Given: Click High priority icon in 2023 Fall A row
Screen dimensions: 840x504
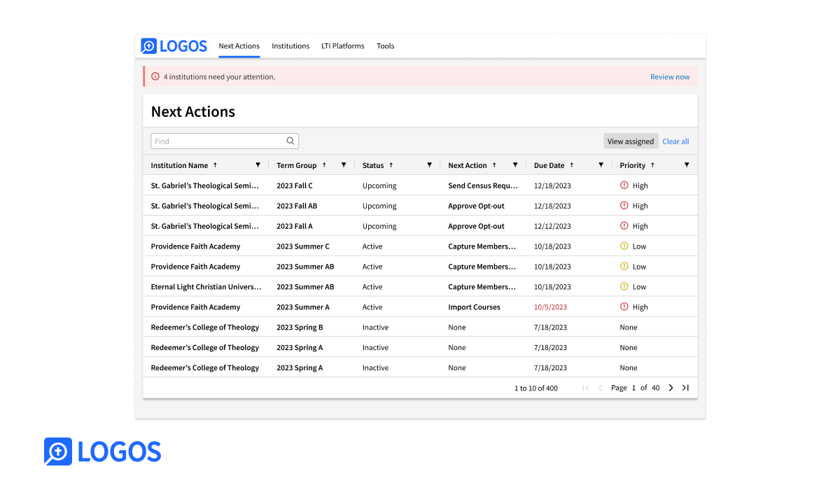Looking at the screenshot, I should 624,226.
